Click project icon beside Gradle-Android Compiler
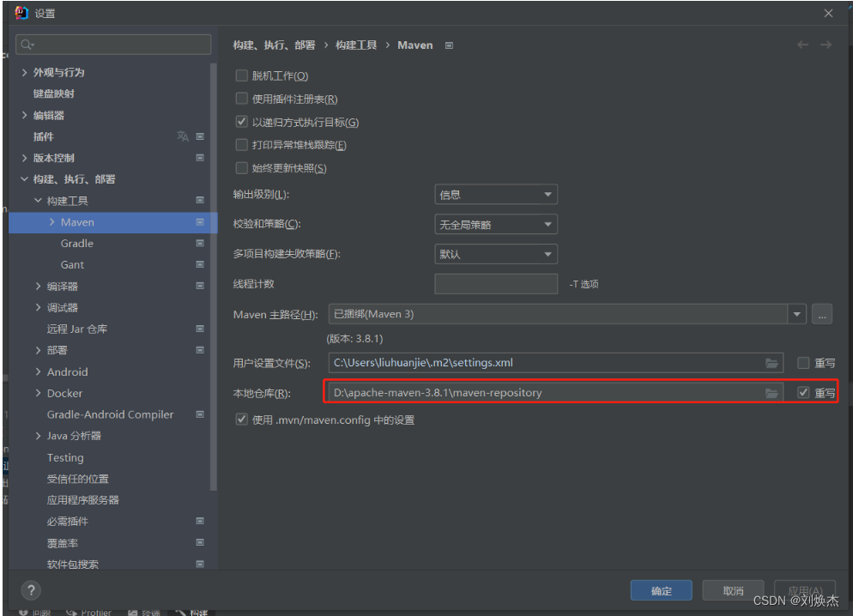The image size is (853, 616). click(x=200, y=414)
